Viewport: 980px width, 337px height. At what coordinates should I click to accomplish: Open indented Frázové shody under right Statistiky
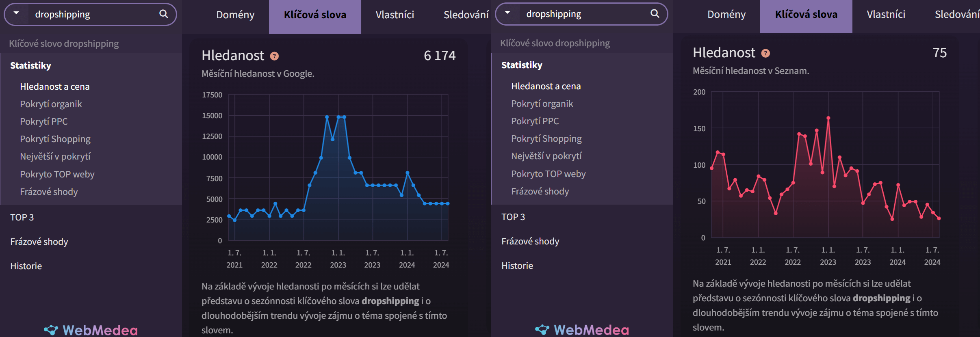pos(540,191)
